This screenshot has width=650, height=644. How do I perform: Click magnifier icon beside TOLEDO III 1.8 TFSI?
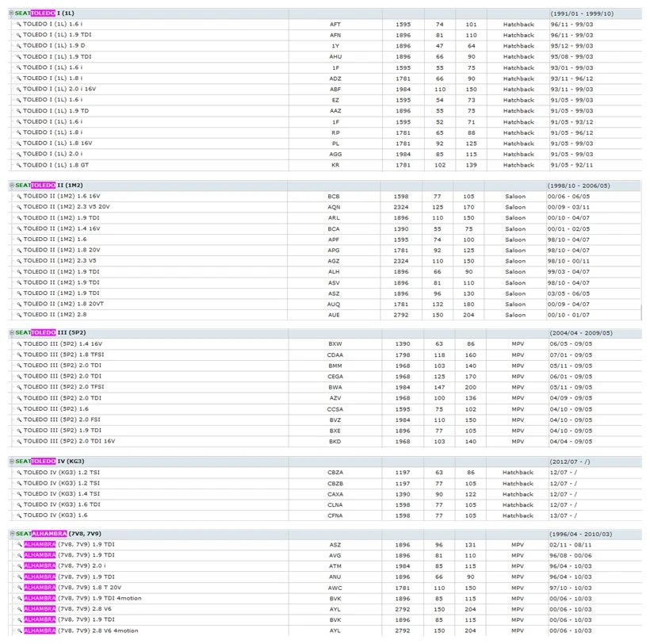pos(19,355)
